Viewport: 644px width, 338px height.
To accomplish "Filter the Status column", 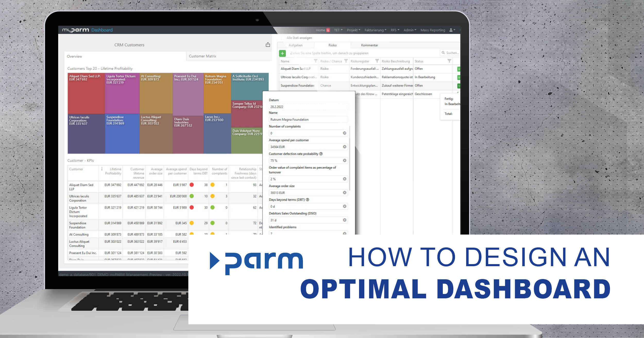I will pos(449,61).
